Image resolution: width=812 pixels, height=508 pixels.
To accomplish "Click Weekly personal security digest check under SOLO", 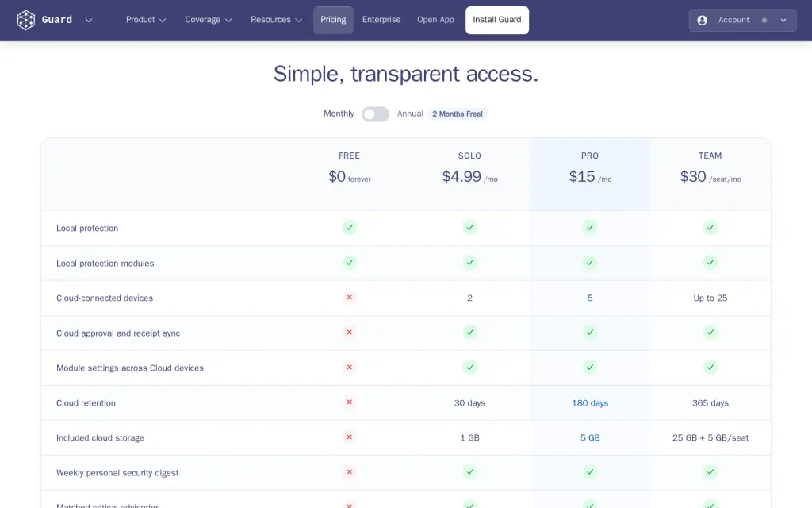I will point(469,472).
